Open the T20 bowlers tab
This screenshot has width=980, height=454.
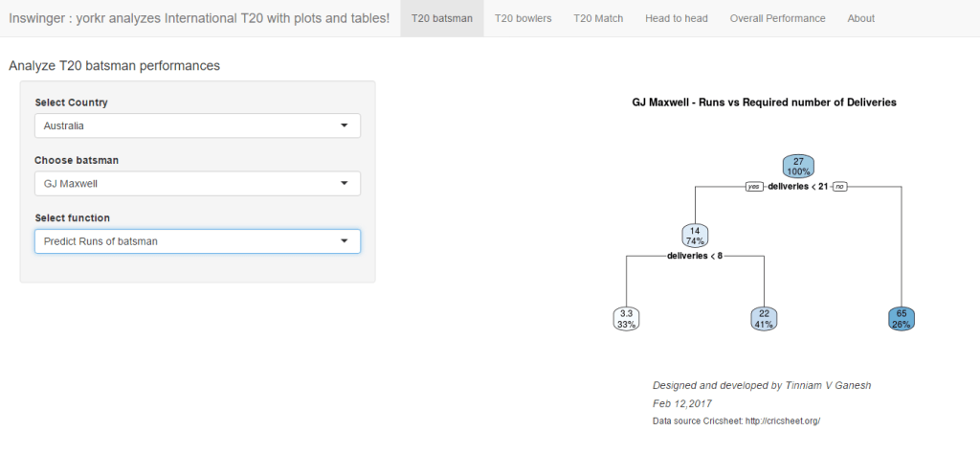pos(523,18)
